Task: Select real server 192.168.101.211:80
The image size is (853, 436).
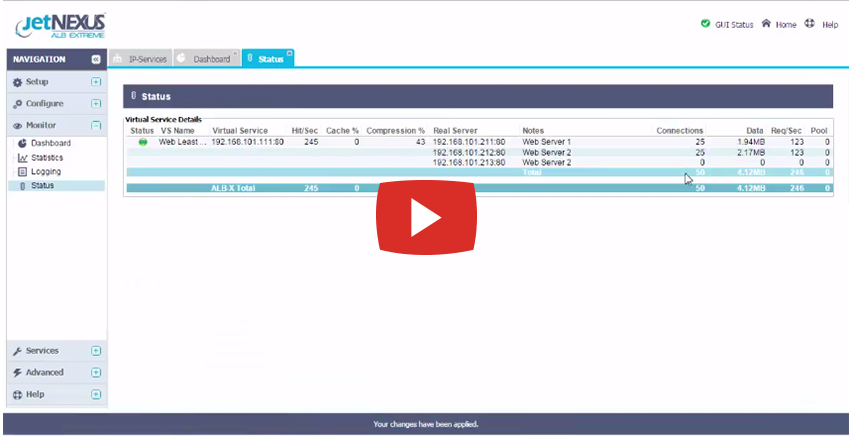Action: point(469,142)
